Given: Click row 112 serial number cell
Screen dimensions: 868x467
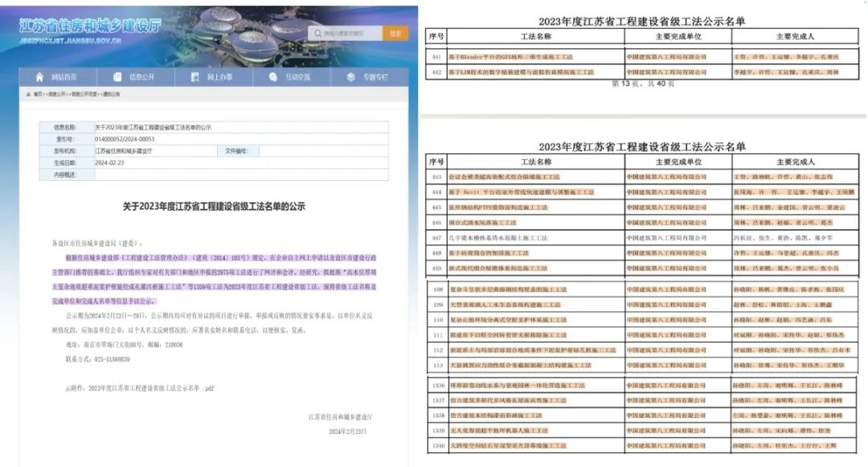Looking at the screenshot, I should [438, 350].
